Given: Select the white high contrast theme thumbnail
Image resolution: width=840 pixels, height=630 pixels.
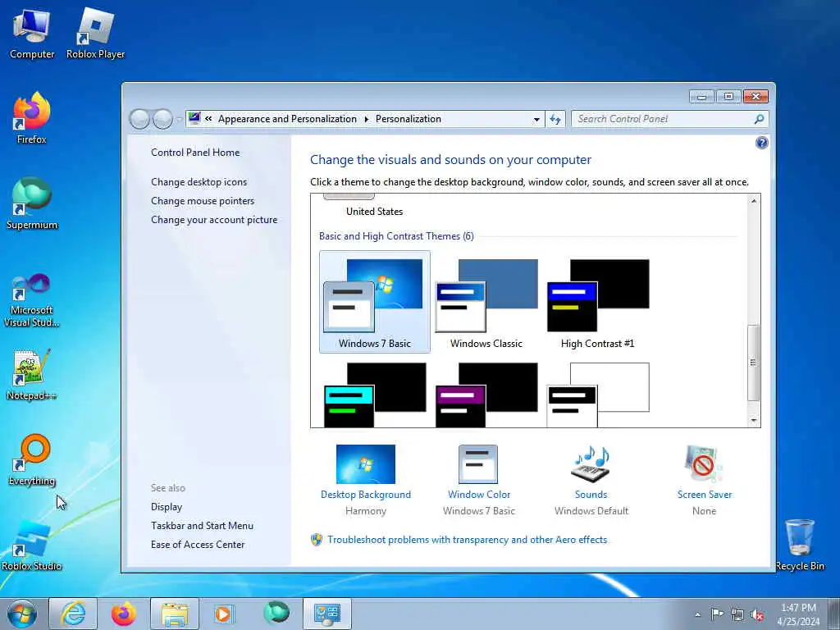Looking at the screenshot, I should pos(597,395).
